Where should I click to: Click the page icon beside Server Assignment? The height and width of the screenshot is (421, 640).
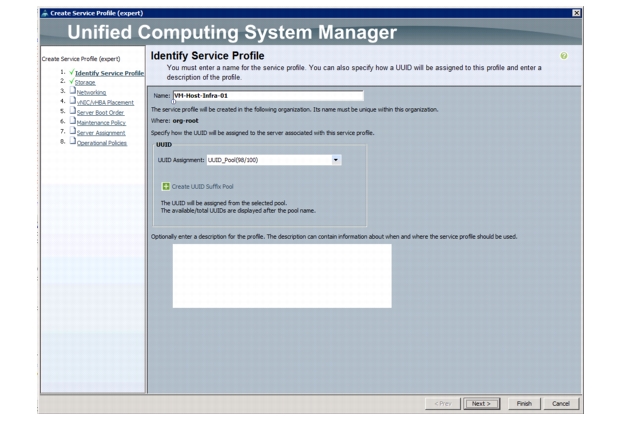[73, 131]
